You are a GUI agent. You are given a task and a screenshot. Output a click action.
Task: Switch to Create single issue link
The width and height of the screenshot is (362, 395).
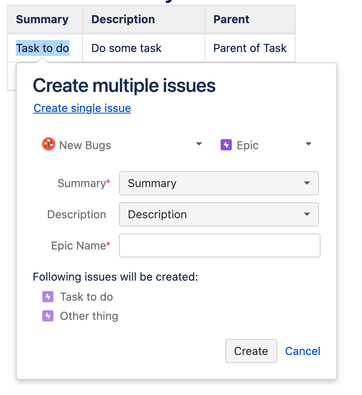[82, 108]
